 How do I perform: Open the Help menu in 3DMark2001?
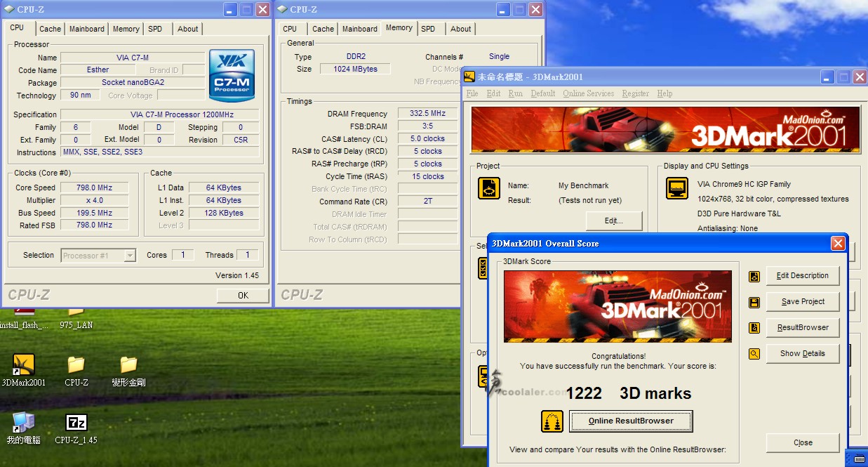pos(665,93)
